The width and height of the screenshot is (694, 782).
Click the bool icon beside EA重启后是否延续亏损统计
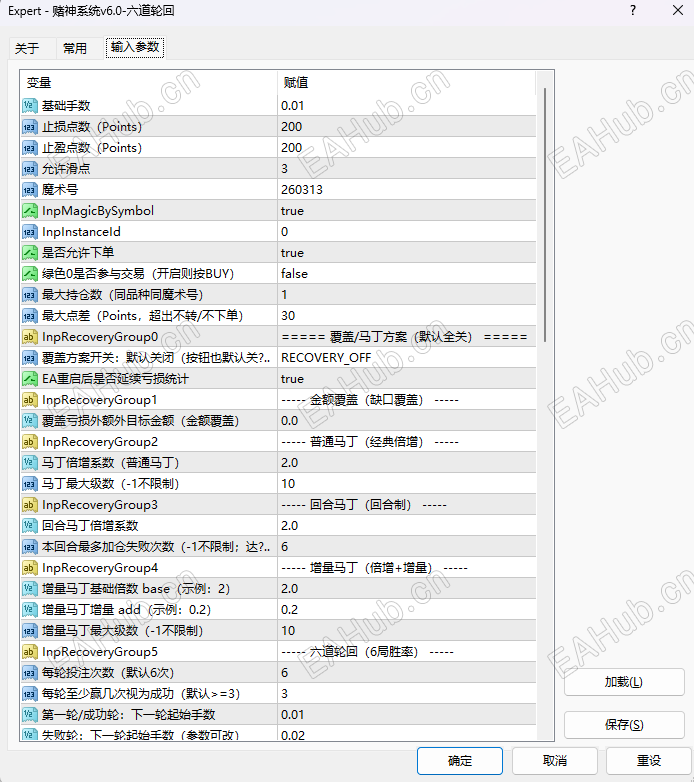(29, 379)
